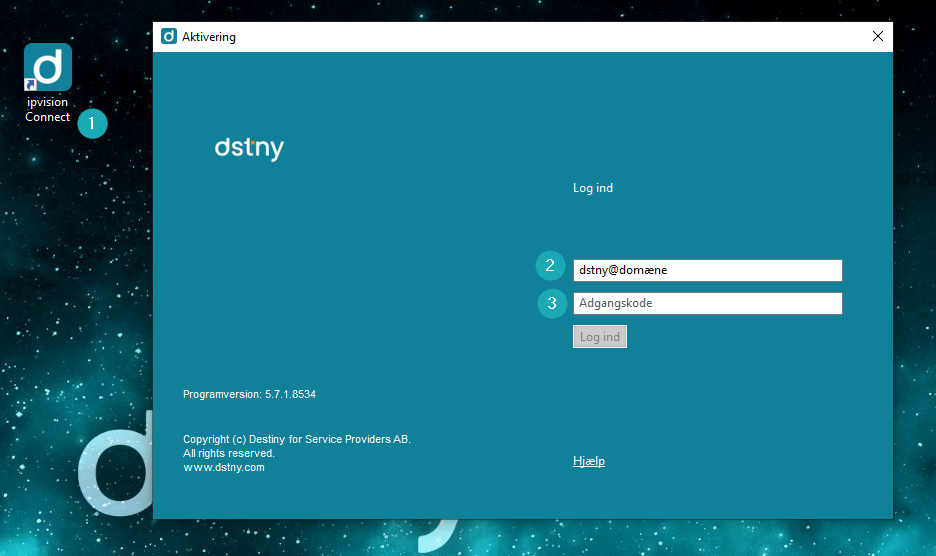936x556 pixels.
Task: Click the numbered circle badge 1
Action: pos(93,124)
